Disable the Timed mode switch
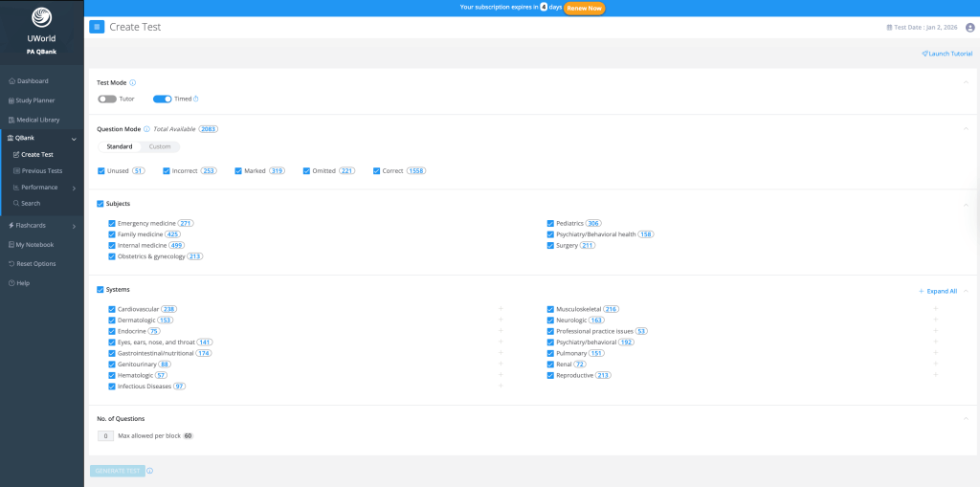 162,99
